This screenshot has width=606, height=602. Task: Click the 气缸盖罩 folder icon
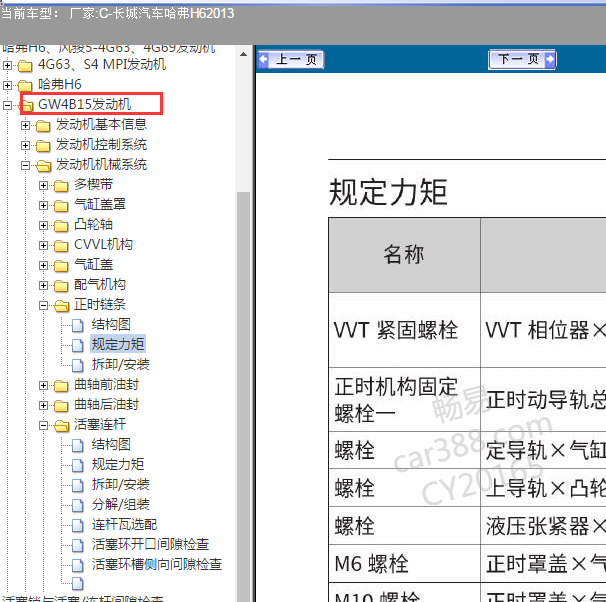coord(61,206)
